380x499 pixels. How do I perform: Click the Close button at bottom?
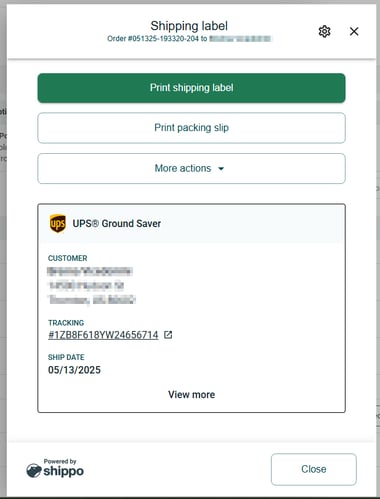(314, 469)
